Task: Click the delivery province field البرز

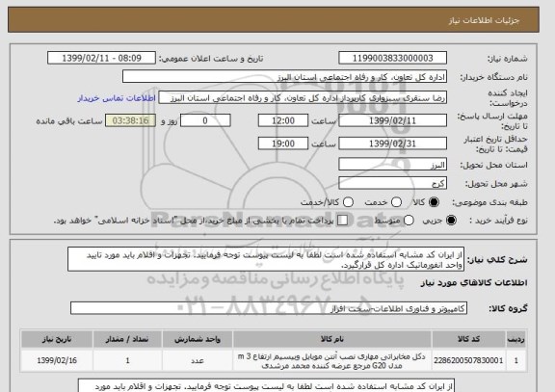Action: coord(392,165)
